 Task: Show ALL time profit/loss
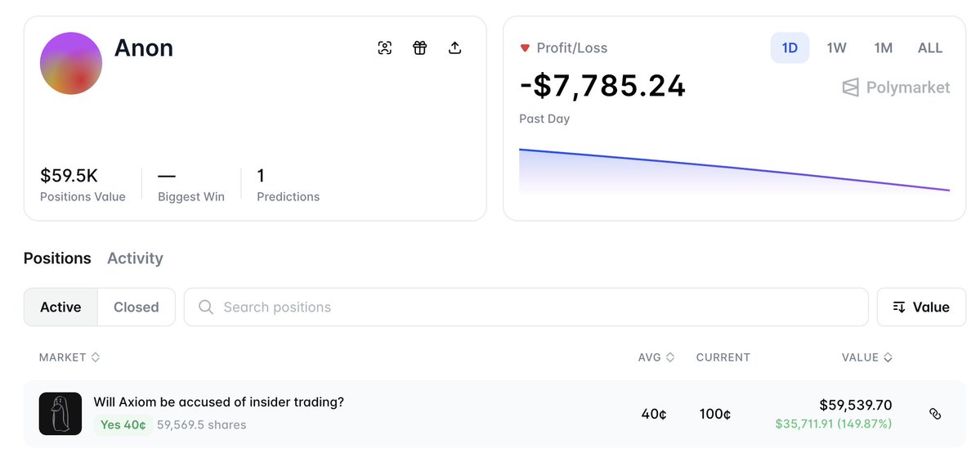(930, 47)
